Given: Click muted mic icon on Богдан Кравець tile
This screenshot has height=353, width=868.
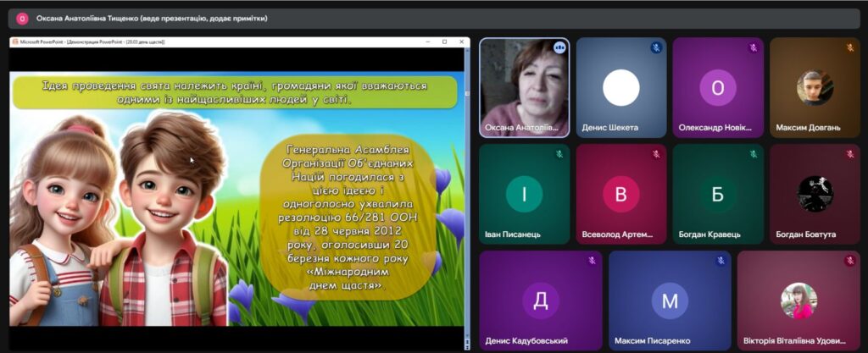Looking at the screenshot, I should click(x=753, y=155).
